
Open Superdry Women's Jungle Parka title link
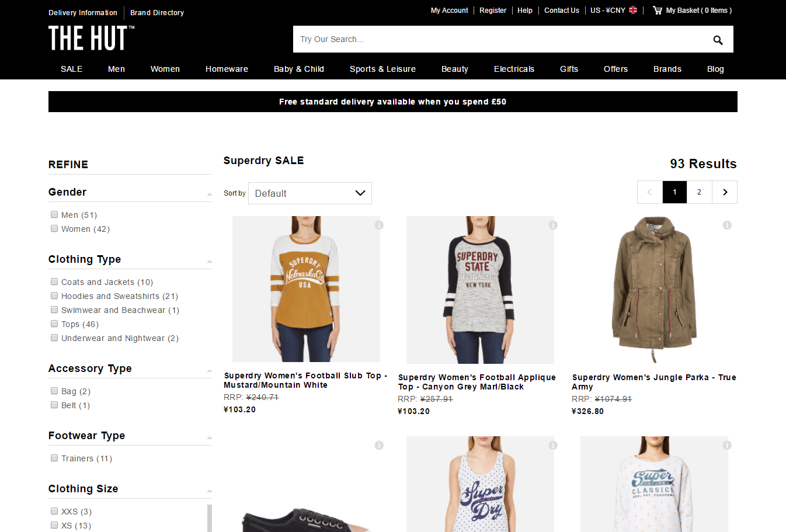click(654, 382)
